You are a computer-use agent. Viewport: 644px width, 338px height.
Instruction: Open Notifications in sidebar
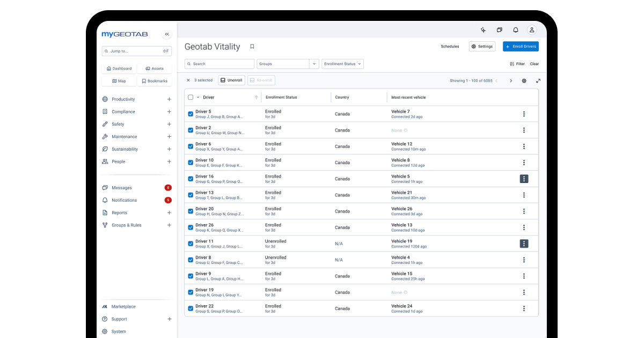pos(124,200)
